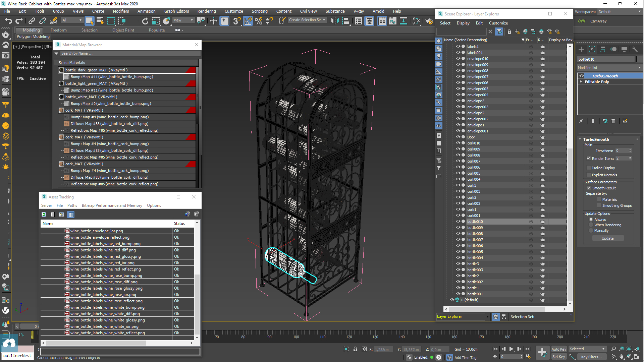Toggle the Scene Explorer toolbar icon
The height and width of the screenshot is (362, 644).
point(359,21)
